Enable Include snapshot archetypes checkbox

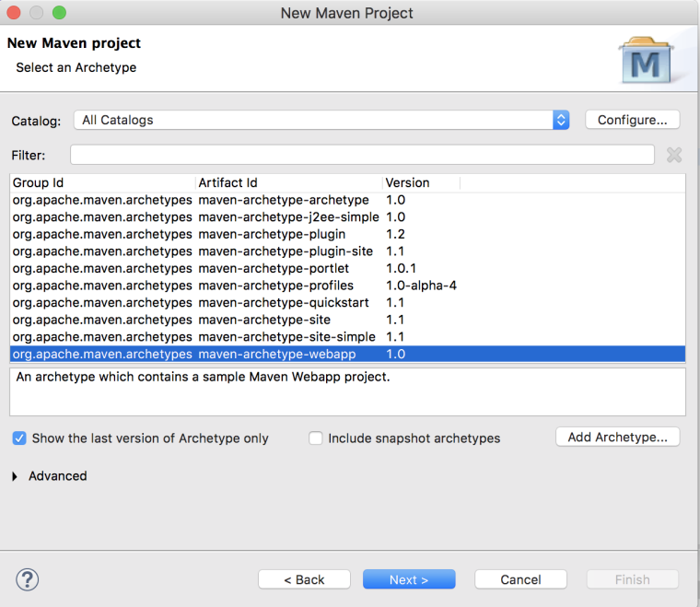coord(316,438)
